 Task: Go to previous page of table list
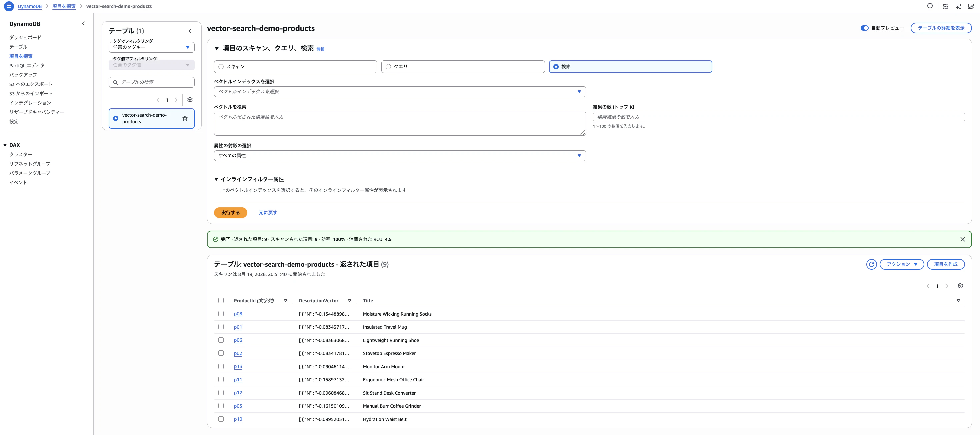pos(157,100)
